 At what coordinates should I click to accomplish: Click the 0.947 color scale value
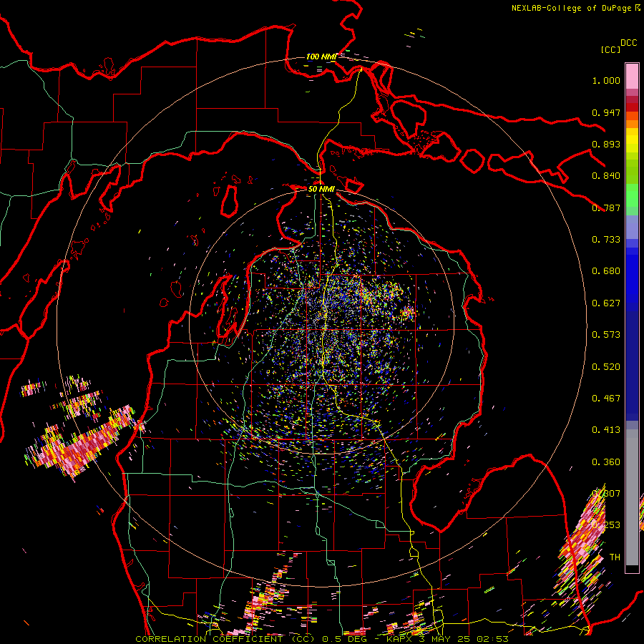tap(606, 112)
